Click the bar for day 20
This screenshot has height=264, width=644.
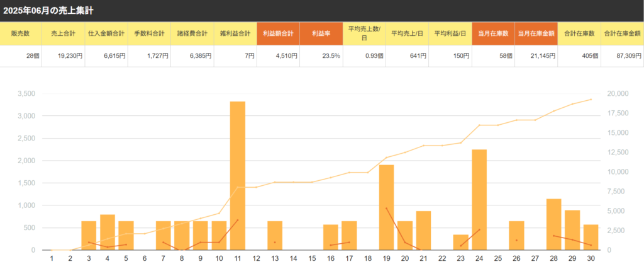pyautogui.click(x=405, y=236)
